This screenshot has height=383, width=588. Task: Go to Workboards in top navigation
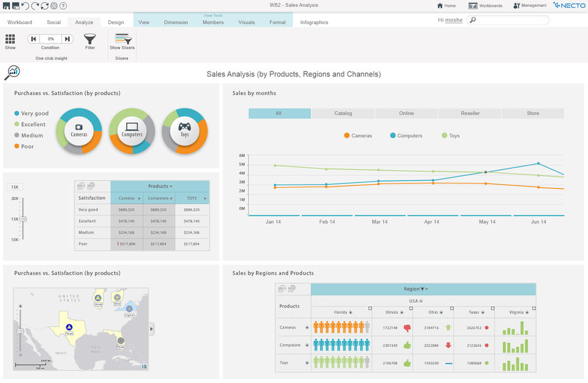pos(486,6)
